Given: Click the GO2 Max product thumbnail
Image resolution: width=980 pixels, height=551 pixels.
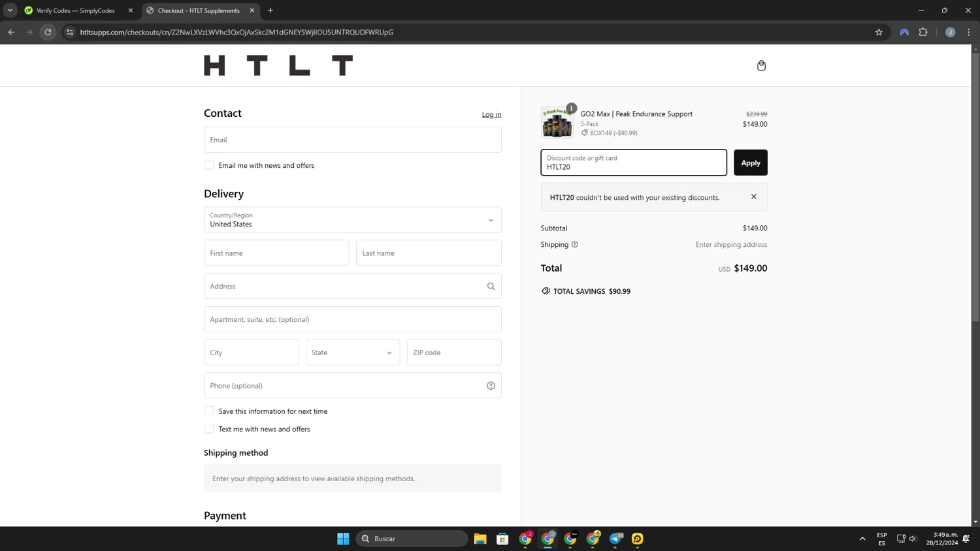Looking at the screenshot, I should pyautogui.click(x=557, y=122).
